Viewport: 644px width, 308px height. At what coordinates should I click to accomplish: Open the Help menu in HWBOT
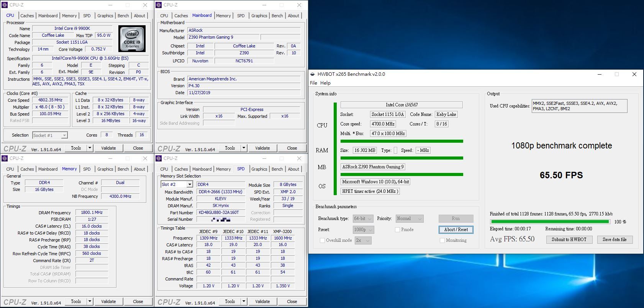325,83
